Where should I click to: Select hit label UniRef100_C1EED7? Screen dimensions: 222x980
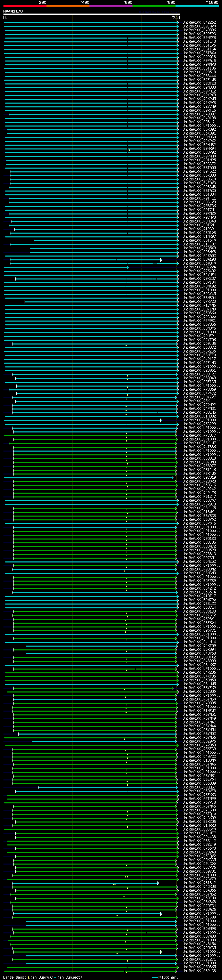pos(199,244)
